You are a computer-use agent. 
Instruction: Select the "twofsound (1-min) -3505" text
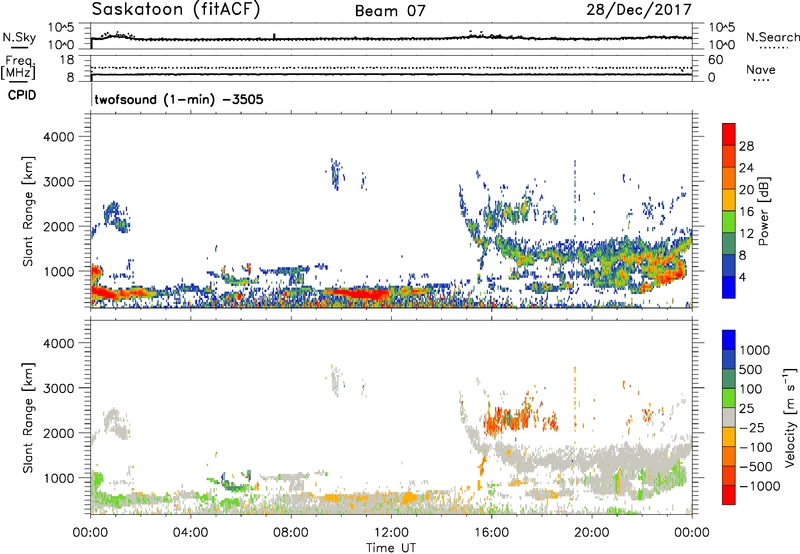coord(179,99)
